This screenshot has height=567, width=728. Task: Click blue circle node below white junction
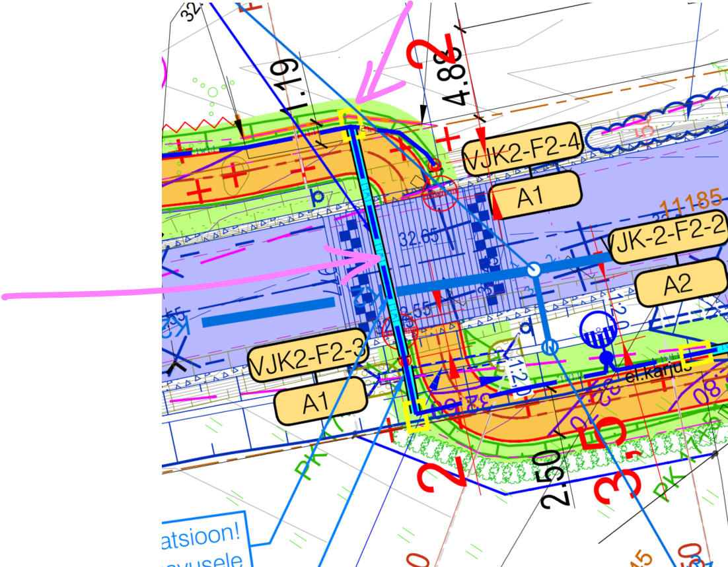tap(548, 347)
